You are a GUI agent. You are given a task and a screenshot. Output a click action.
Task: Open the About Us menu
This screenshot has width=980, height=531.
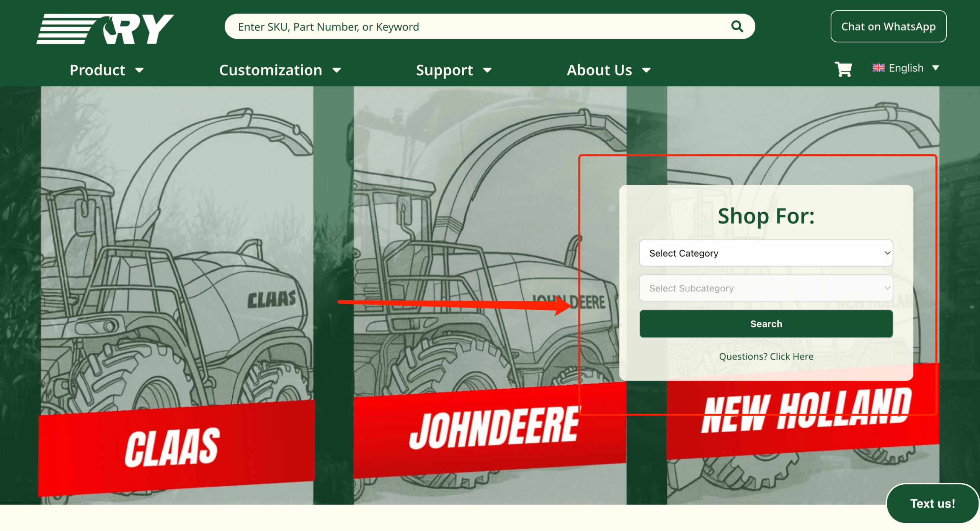coord(599,70)
